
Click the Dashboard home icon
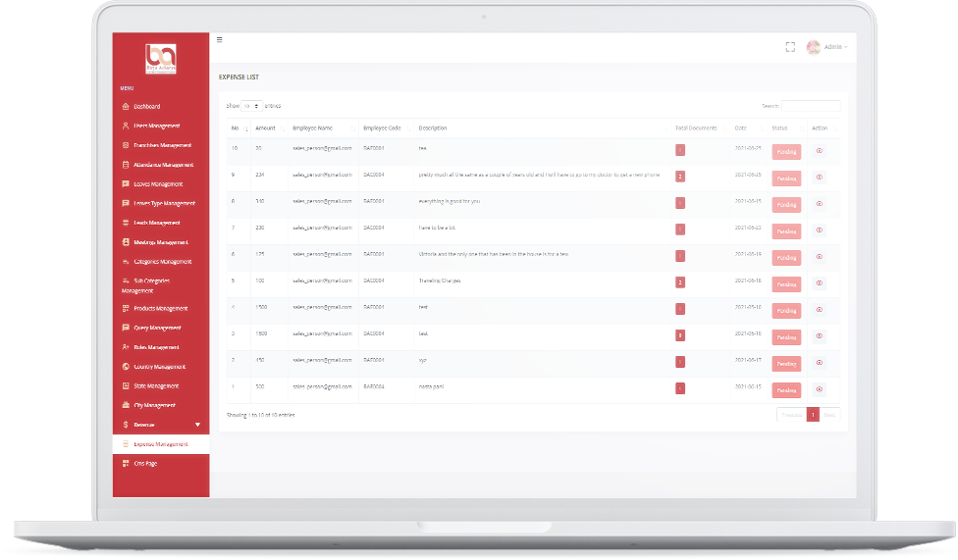[x=126, y=106]
